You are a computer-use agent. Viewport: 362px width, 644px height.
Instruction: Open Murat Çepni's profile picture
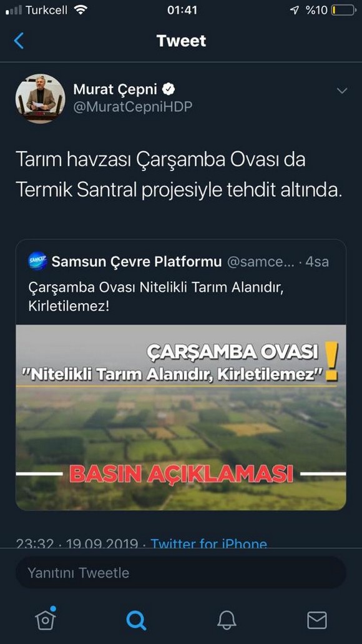[40, 99]
